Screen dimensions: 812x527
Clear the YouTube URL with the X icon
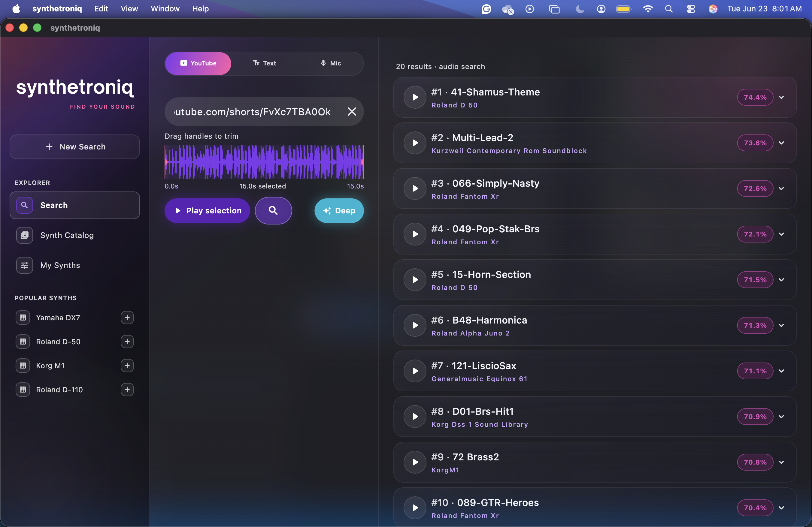[352, 112]
